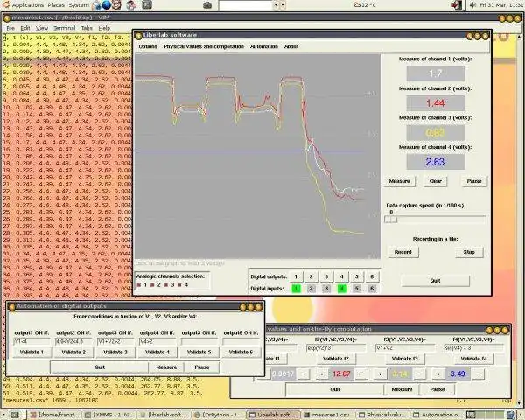Click the plus stepper before value 12.67
The width and height of the screenshot is (525, 420).
tap(322, 374)
